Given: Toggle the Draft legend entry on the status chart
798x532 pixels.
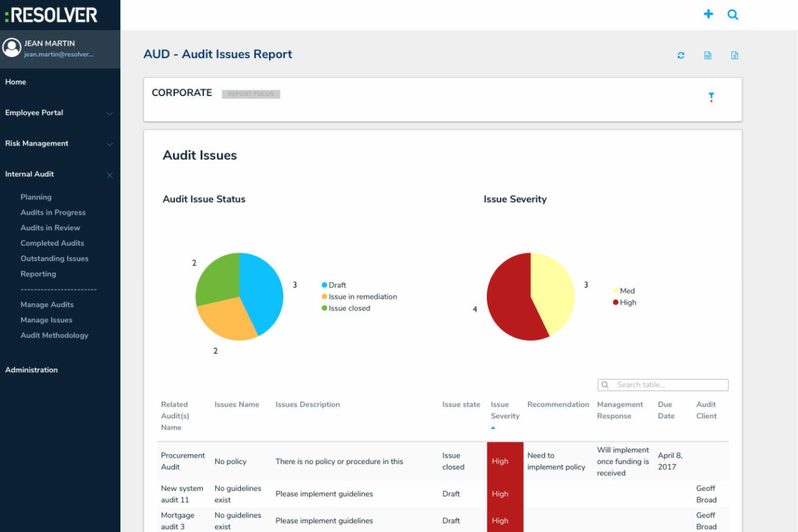Looking at the screenshot, I should point(334,285).
